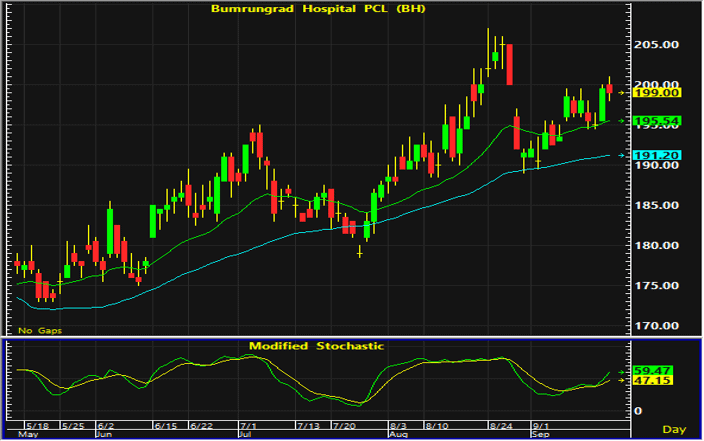Click the green arrow beside 195.54
Image resolution: width=704 pixels, height=441 pixels.
point(622,121)
